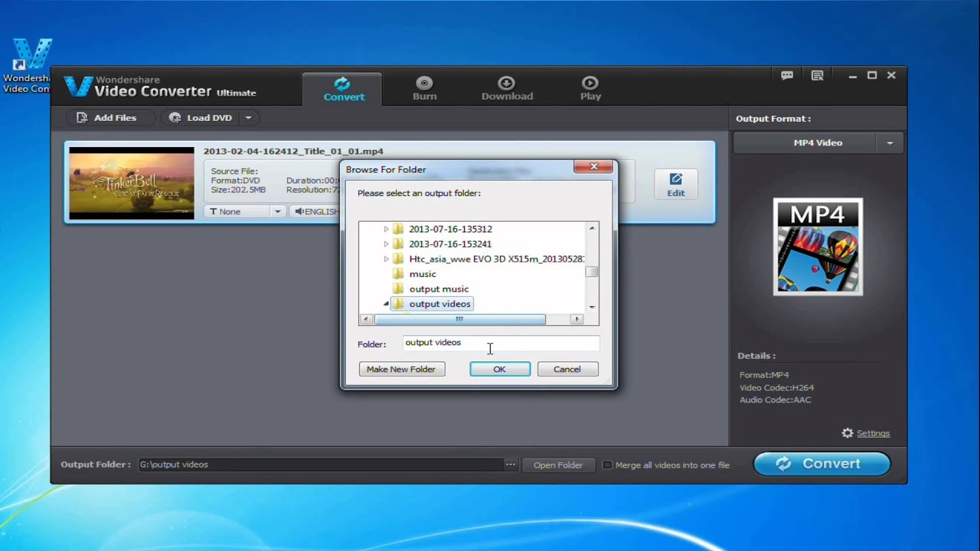Click the horizontal scrollbar thumb in folder tree
Viewport: 980px width, 551px height.
pyautogui.click(x=459, y=319)
